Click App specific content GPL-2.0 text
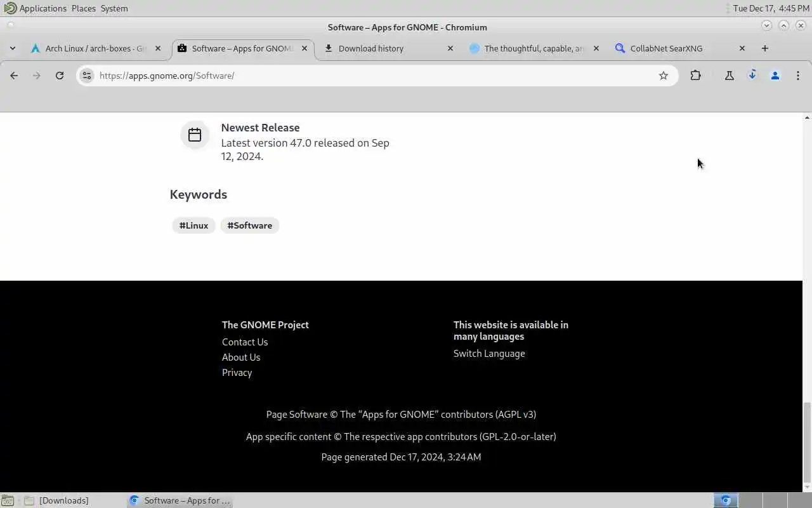Screen dimensions: 812x508 click(401, 436)
